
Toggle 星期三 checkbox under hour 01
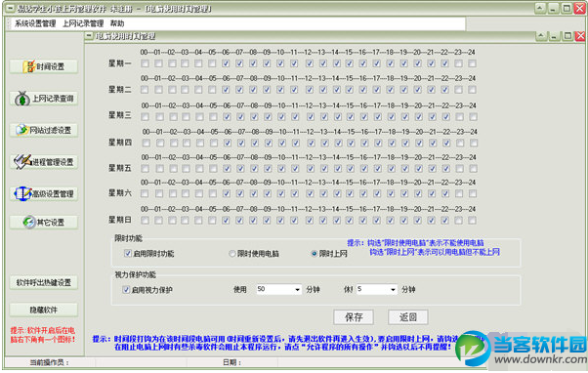coord(160,117)
